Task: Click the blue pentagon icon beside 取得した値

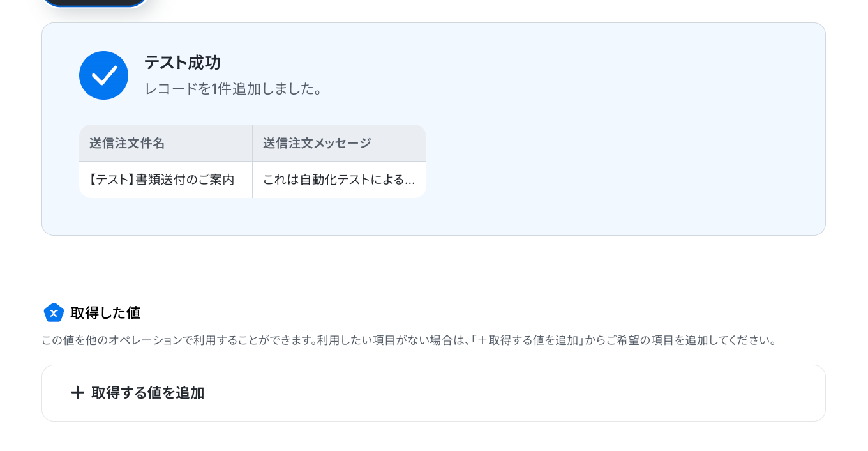Action: point(54,312)
